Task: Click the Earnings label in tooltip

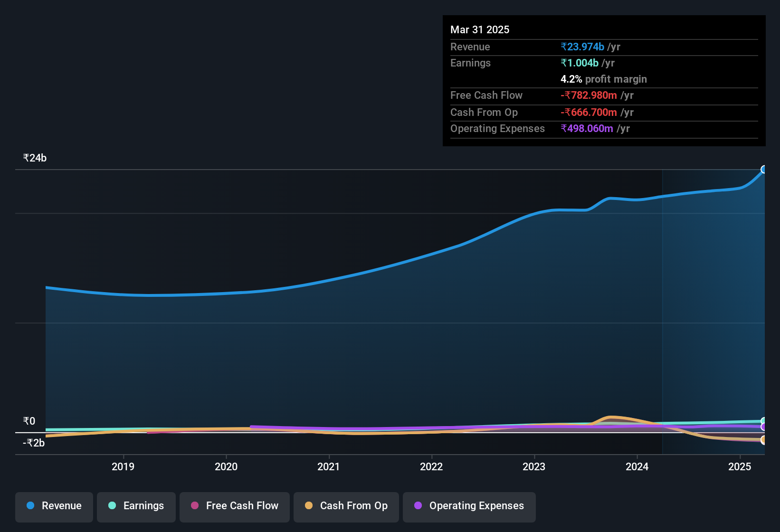Action: click(x=470, y=63)
